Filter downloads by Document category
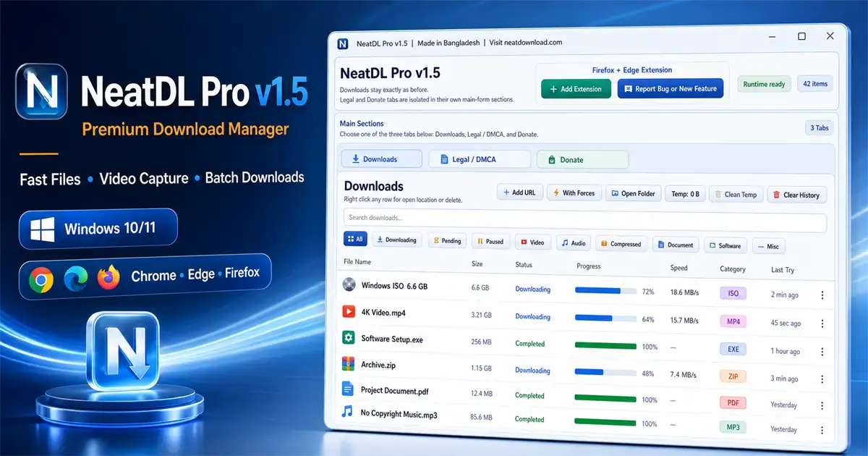This screenshot has width=868, height=456. 676,245
